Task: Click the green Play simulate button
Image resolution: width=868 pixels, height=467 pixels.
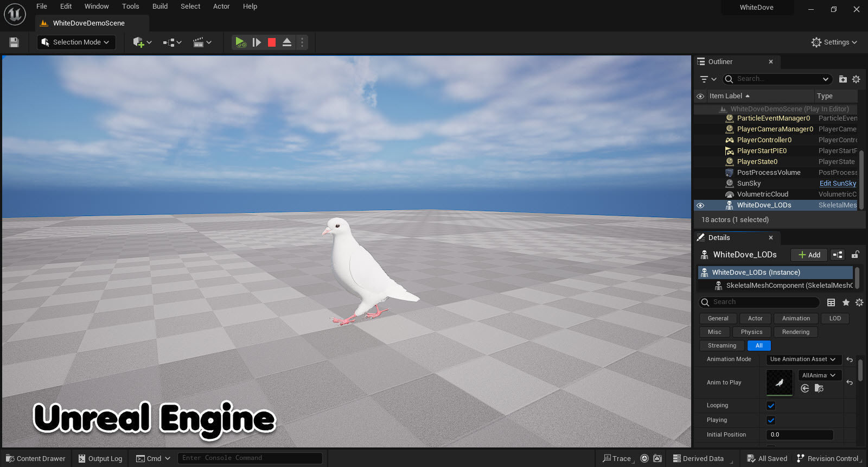Action: (240, 42)
